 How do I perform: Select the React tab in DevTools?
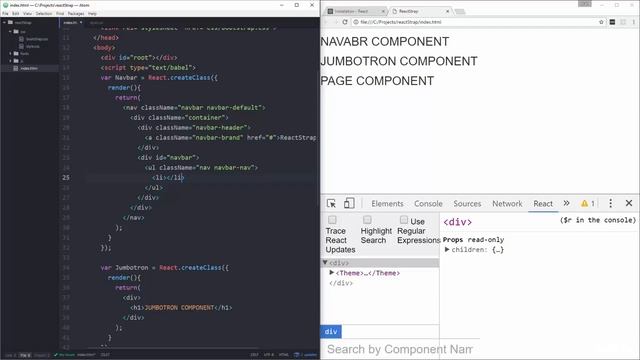[x=543, y=203]
